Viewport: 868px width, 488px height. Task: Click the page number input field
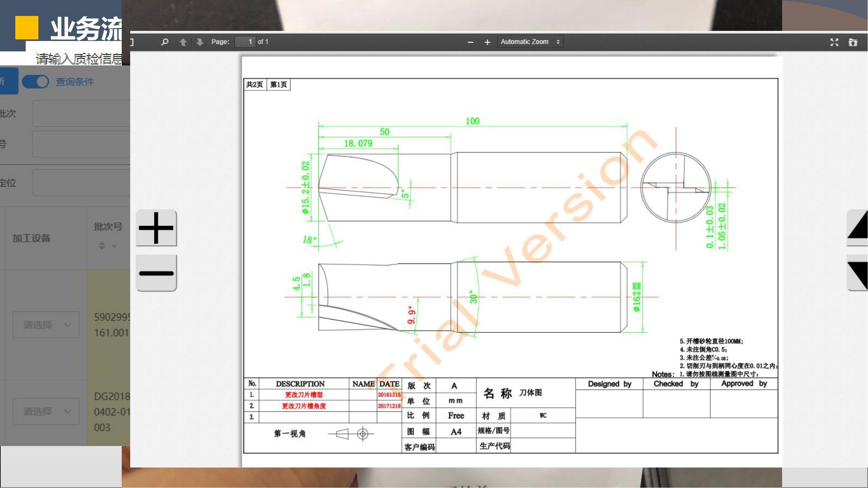point(245,42)
